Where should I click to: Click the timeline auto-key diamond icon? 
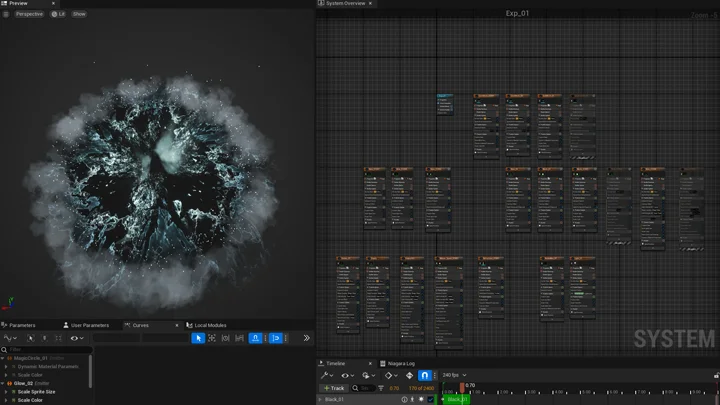(x=410, y=376)
